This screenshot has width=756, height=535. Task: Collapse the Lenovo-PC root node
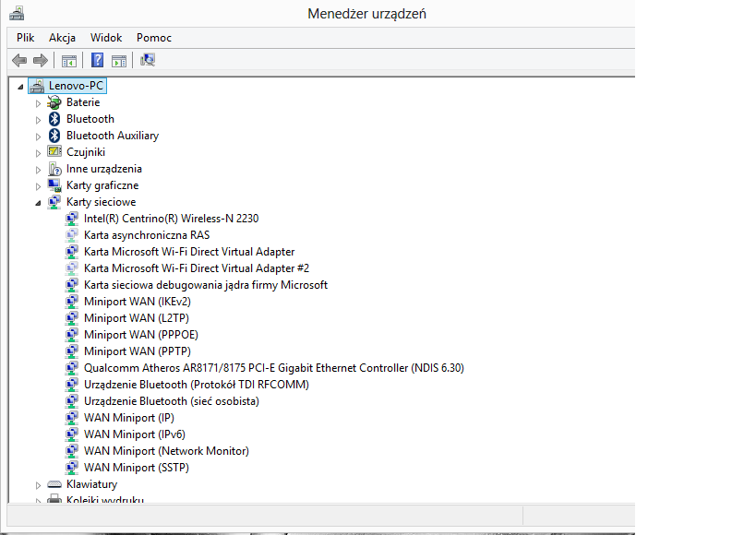click(20, 87)
